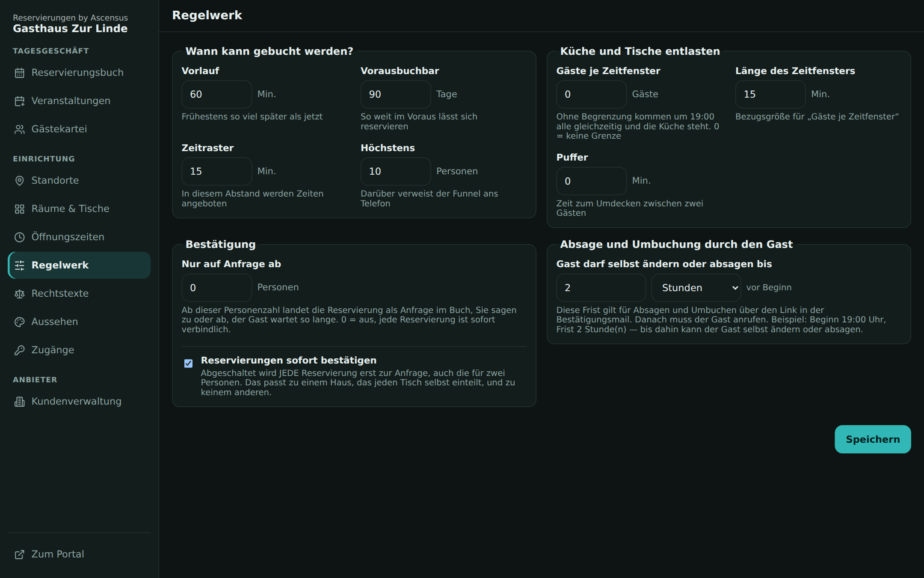Focus the Vorlauf minutes field
Viewport: 924px width, 578px height.
coord(217,94)
